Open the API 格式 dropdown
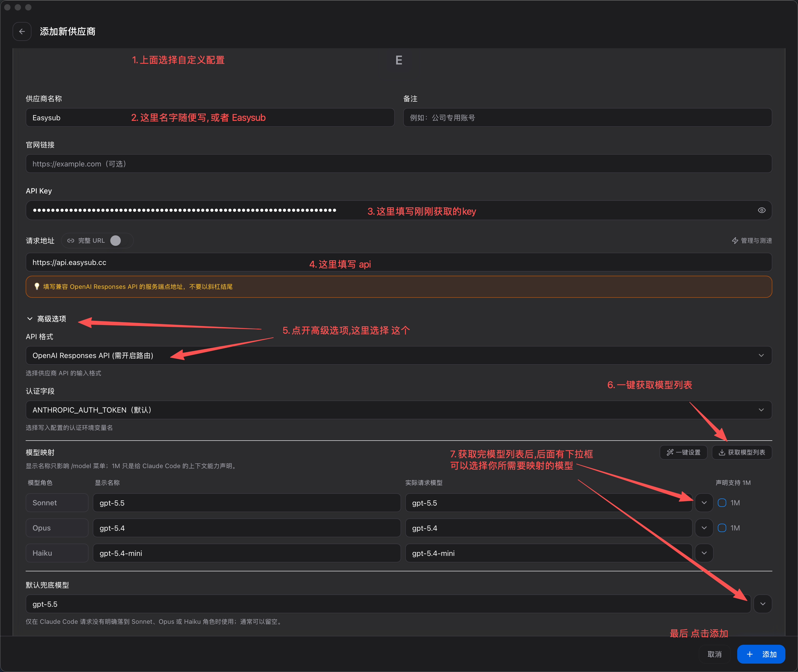This screenshot has height=672, width=798. pyautogui.click(x=399, y=355)
